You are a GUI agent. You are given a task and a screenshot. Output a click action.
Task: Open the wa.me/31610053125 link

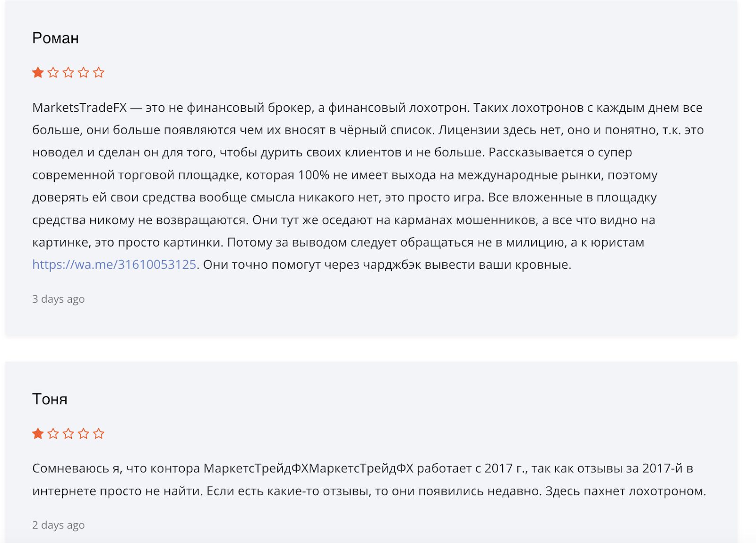[x=114, y=264]
